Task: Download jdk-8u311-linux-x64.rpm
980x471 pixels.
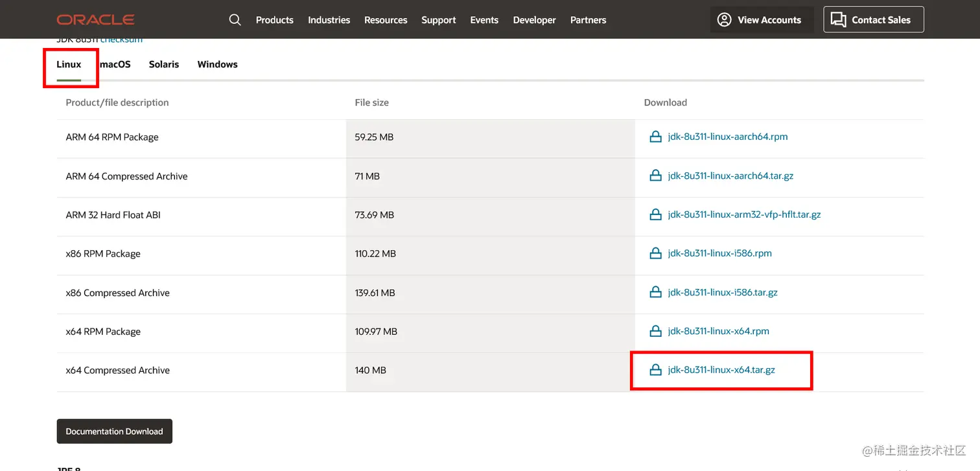Action: 719,331
